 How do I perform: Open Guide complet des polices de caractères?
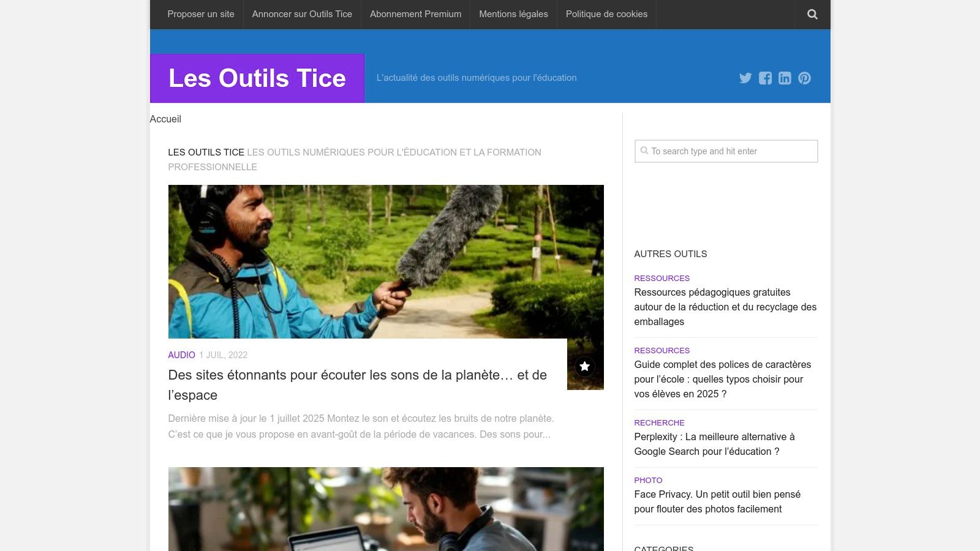[723, 379]
